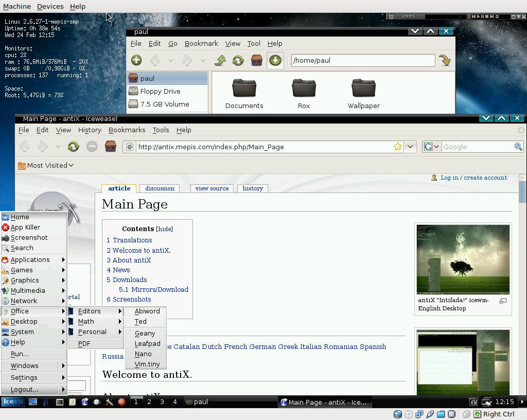
Task: Click the Intifada desktop screenshot thumbnail
Action: (463, 259)
